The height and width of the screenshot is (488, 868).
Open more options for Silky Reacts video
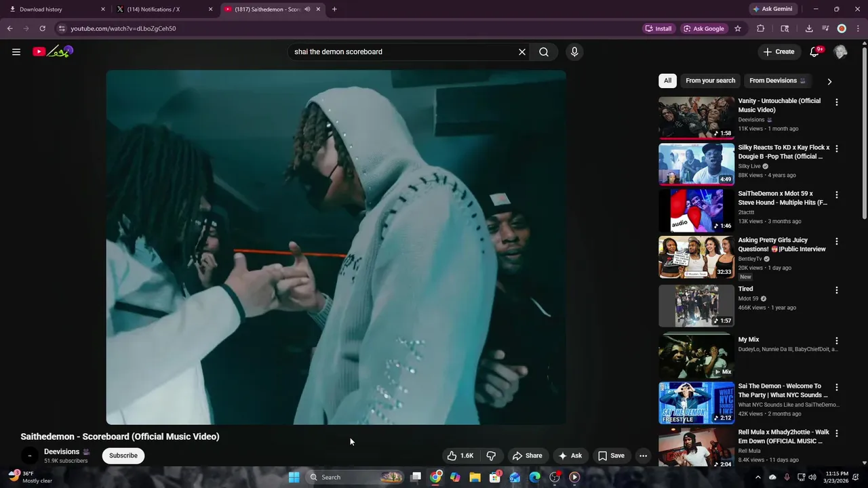[836, 148]
